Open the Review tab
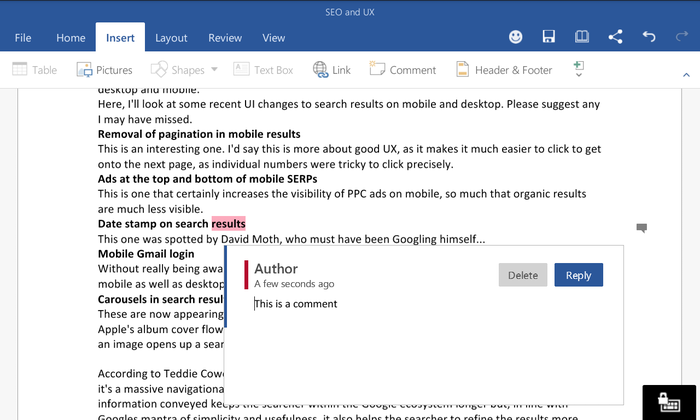This screenshot has width=700, height=420. [x=224, y=38]
